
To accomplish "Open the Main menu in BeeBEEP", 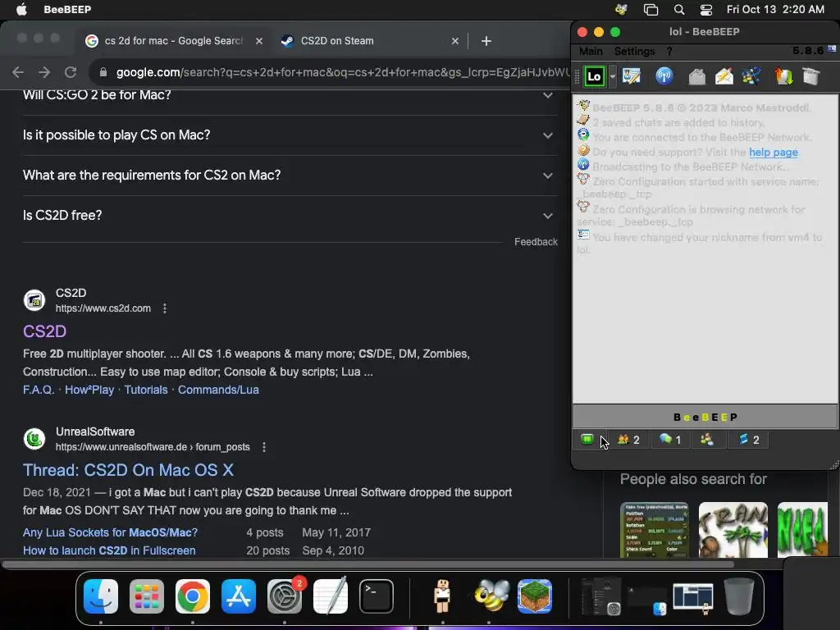I will point(591,52).
